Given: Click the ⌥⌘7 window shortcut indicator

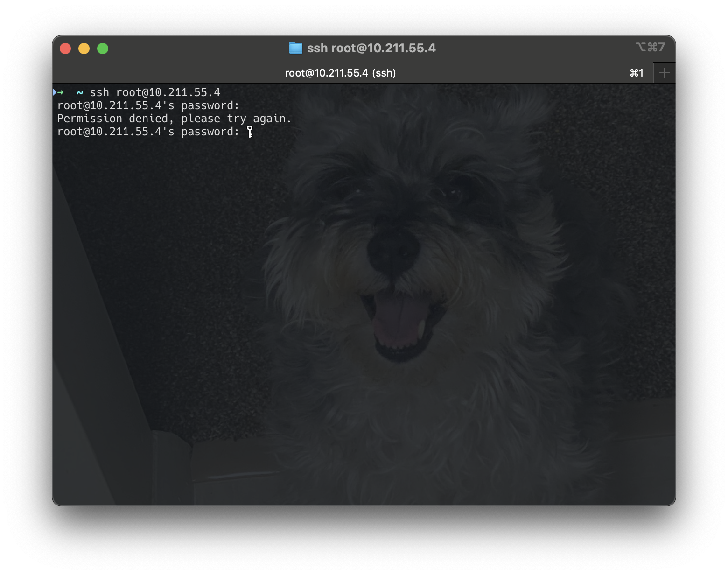Looking at the screenshot, I should pyautogui.click(x=650, y=47).
